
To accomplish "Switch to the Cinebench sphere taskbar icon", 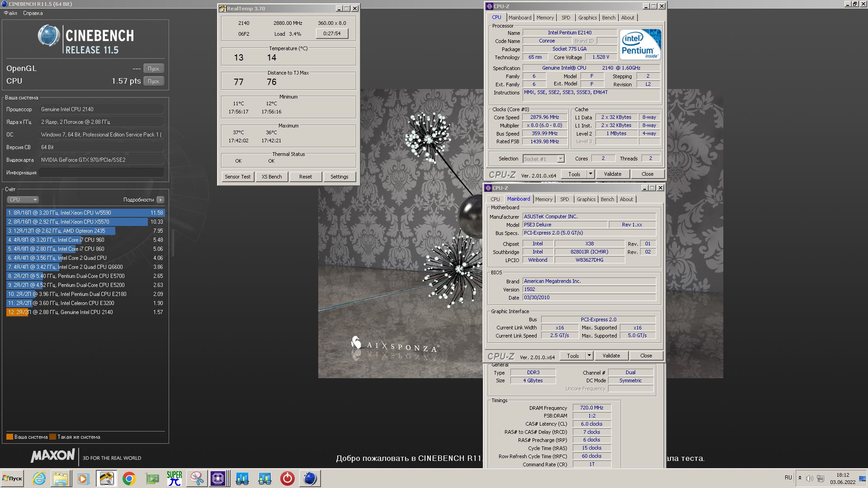I will [x=310, y=479].
